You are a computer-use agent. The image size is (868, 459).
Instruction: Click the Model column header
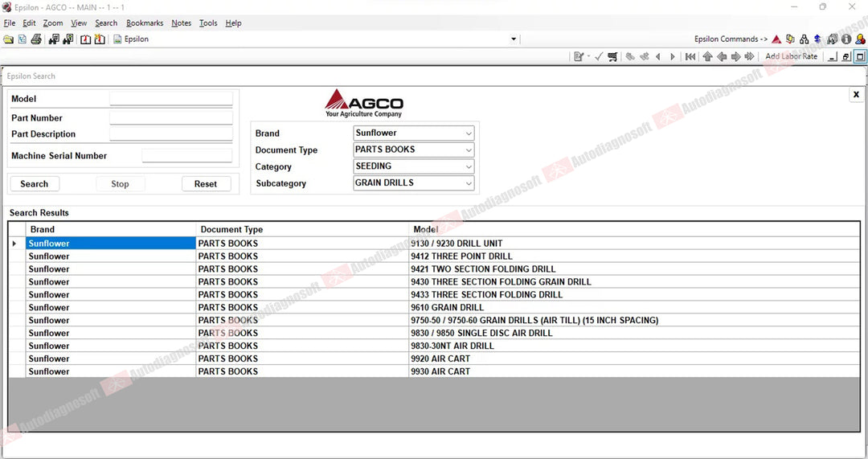pyautogui.click(x=634, y=229)
